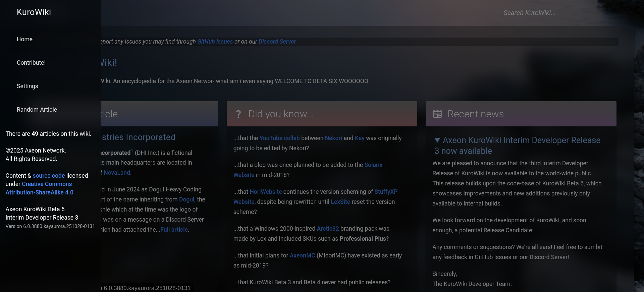Screen dimensions: 644x292
Task: Click the 'Did you know...' panel heading
Action: pos(281,114)
